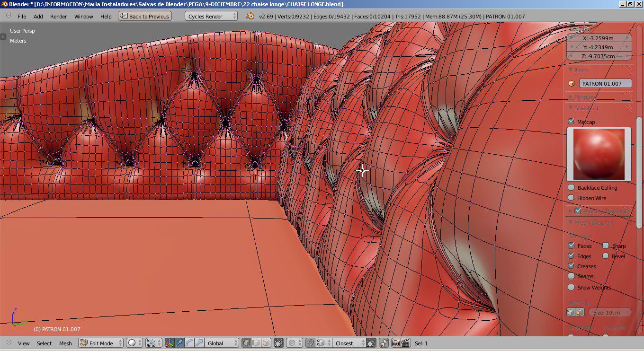Image resolution: width=644 pixels, height=351 pixels.
Task: Select the translate manipulator arrow icon
Action: pos(179,343)
